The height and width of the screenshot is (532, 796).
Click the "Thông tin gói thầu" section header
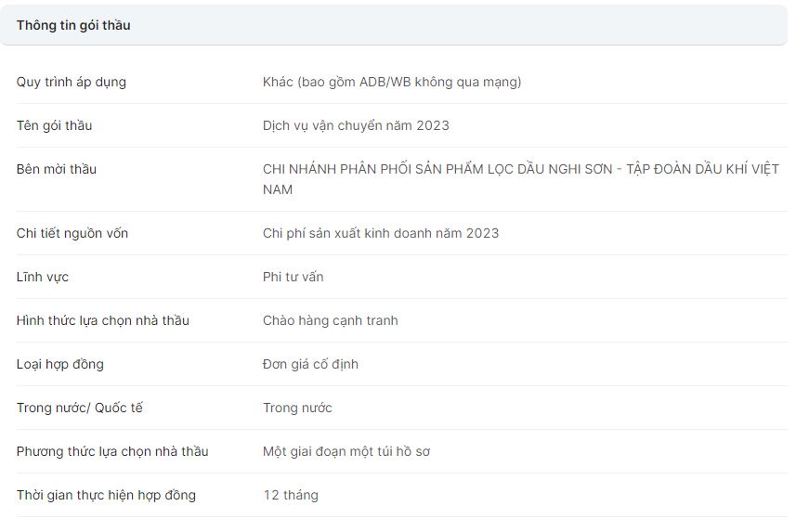(73, 25)
